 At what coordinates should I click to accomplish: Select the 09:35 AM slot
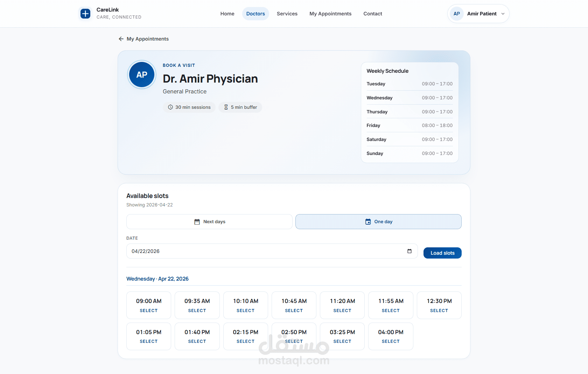pos(197,305)
